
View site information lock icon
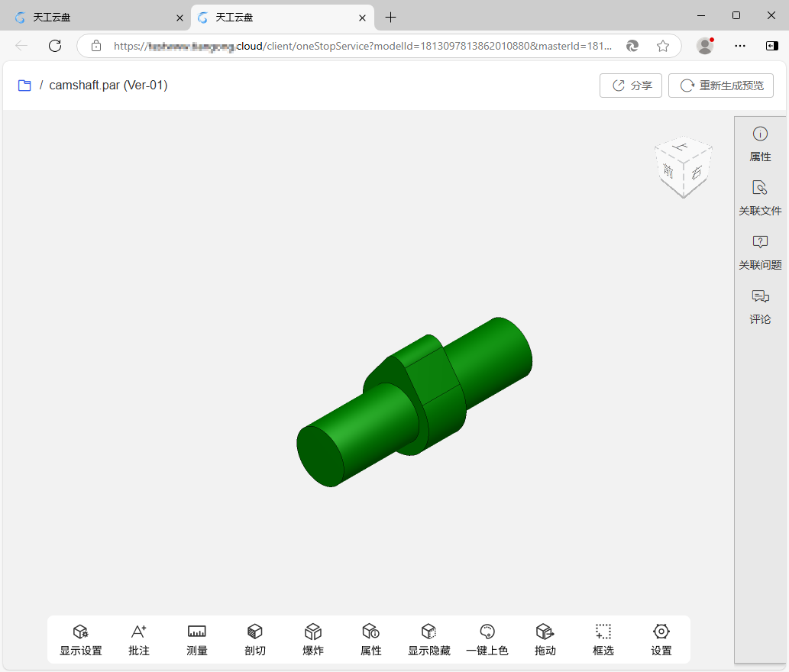(95, 46)
